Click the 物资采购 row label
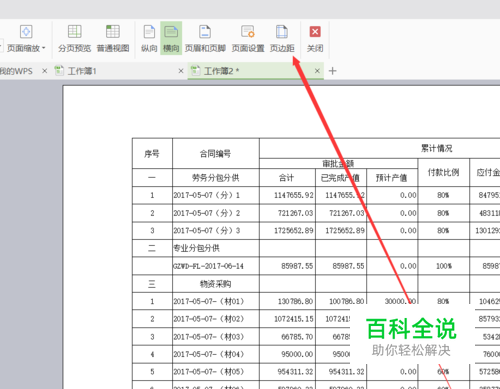Screen dimensions: 500x389 point(215,284)
